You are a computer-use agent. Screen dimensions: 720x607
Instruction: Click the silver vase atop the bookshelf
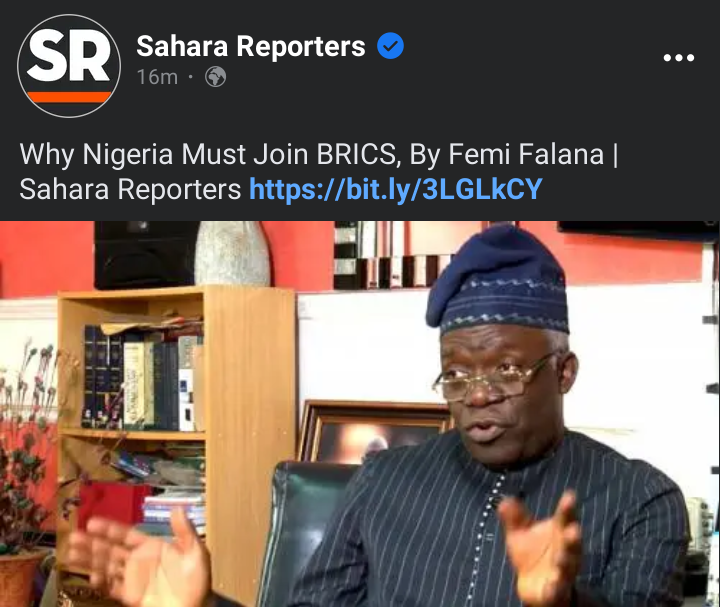point(232,253)
